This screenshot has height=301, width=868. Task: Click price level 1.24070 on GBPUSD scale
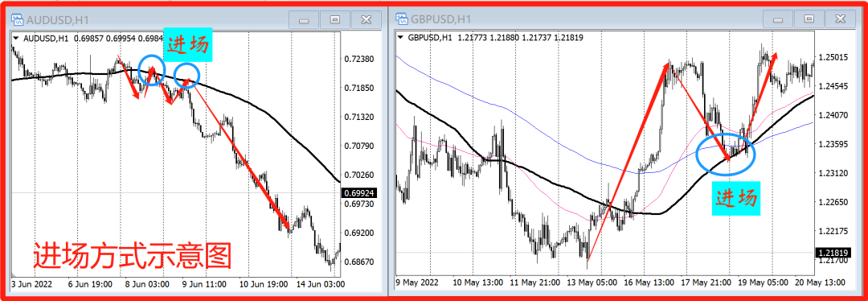point(833,115)
